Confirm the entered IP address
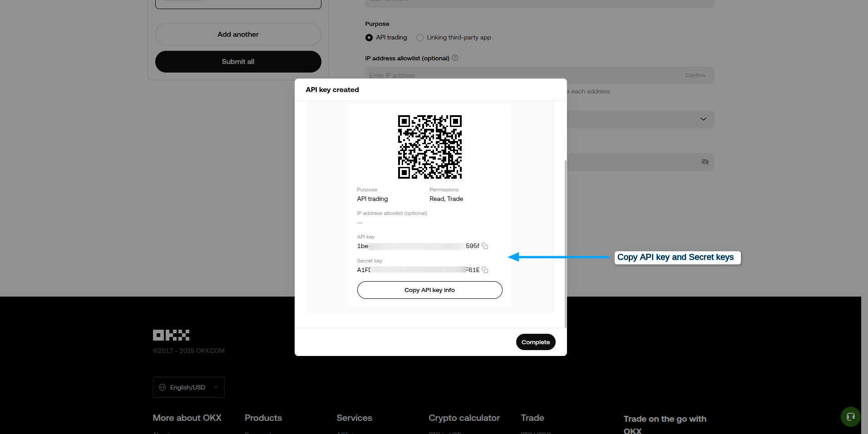 695,75
